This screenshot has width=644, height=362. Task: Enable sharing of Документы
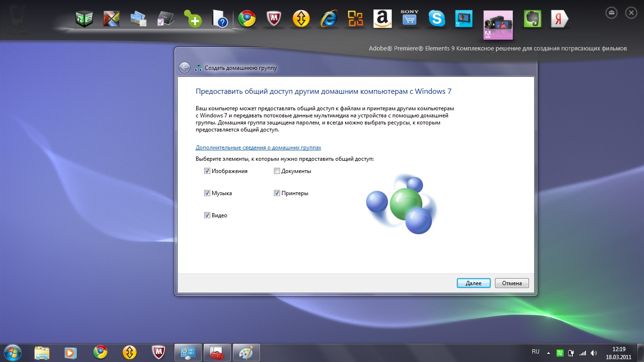coord(277,171)
